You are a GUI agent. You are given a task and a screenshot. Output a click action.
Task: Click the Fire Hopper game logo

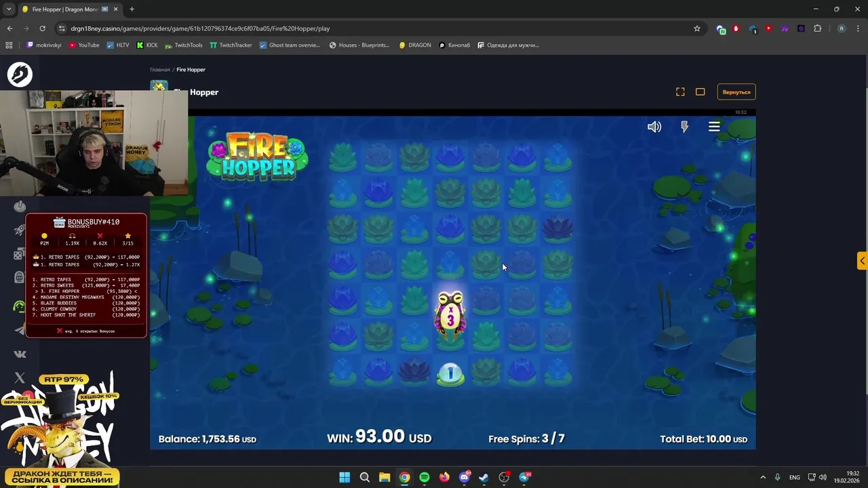[258, 156]
